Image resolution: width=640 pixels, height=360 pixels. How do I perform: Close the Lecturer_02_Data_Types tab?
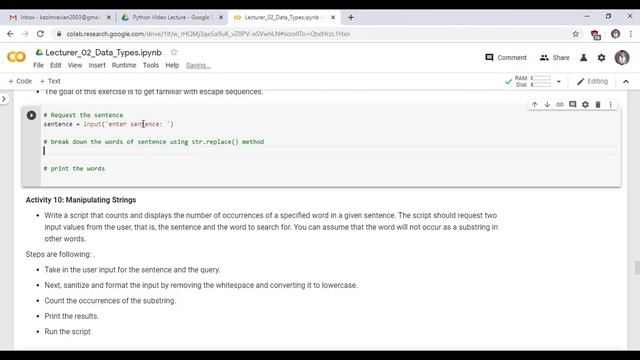(x=333, y=18)
